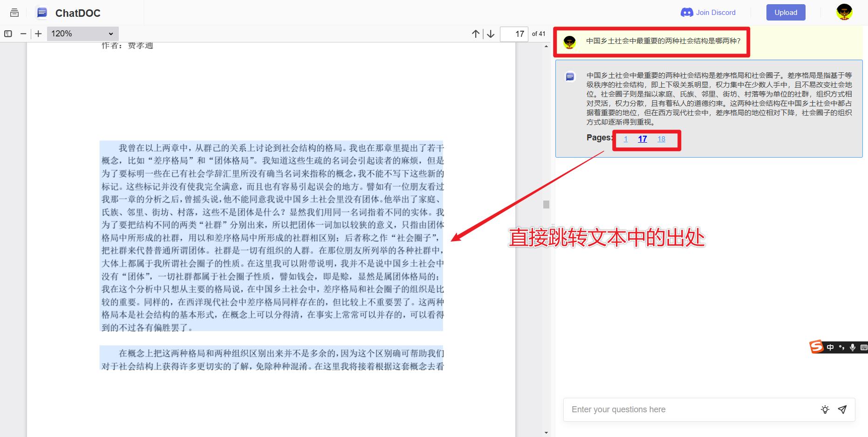Zoom out using the minus icon

pyautogui.click(x=22, y=34)
